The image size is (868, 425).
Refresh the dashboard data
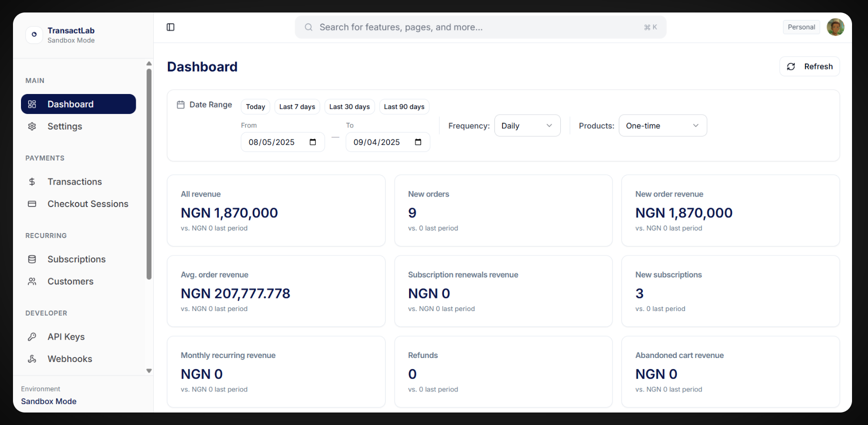(x=809, y=66)
